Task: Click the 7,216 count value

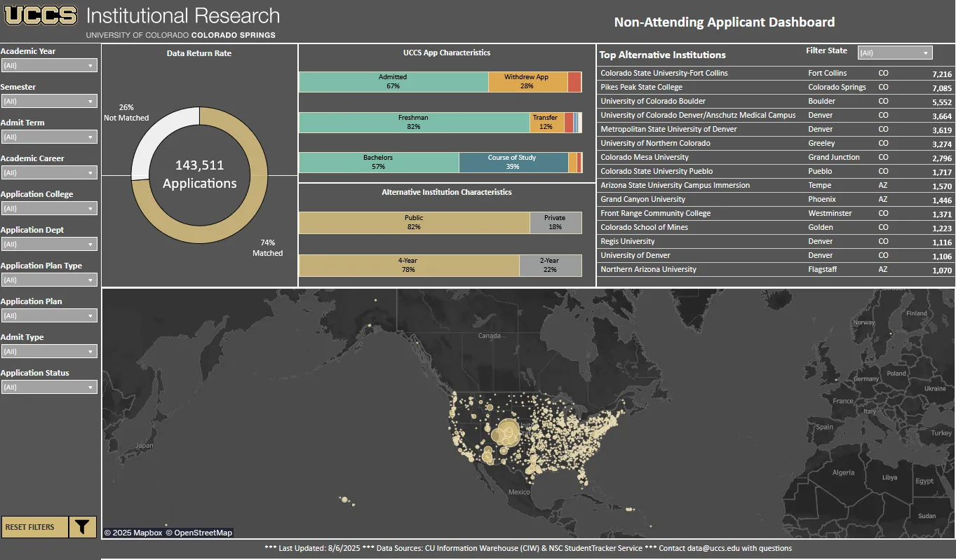Action: [942, 74]
